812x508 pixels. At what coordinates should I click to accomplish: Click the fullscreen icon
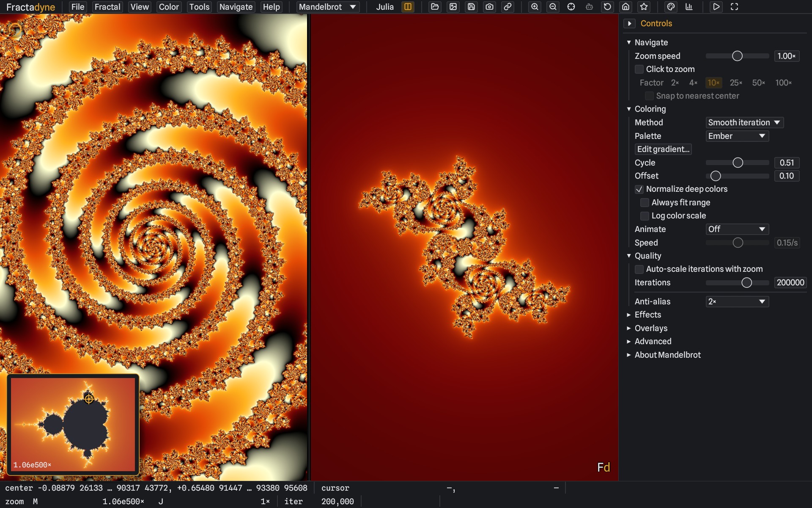coord(734,7)
